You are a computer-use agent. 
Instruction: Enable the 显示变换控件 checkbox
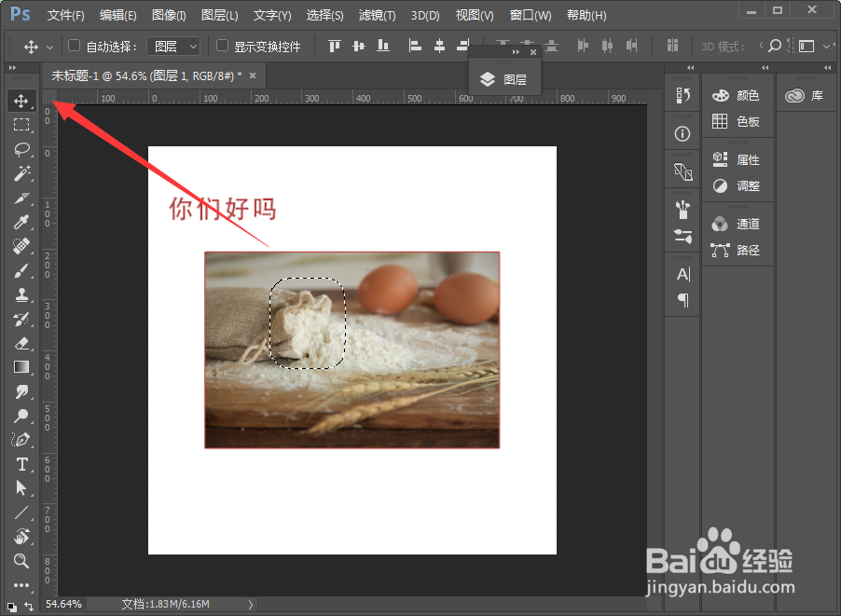[221, 44]
